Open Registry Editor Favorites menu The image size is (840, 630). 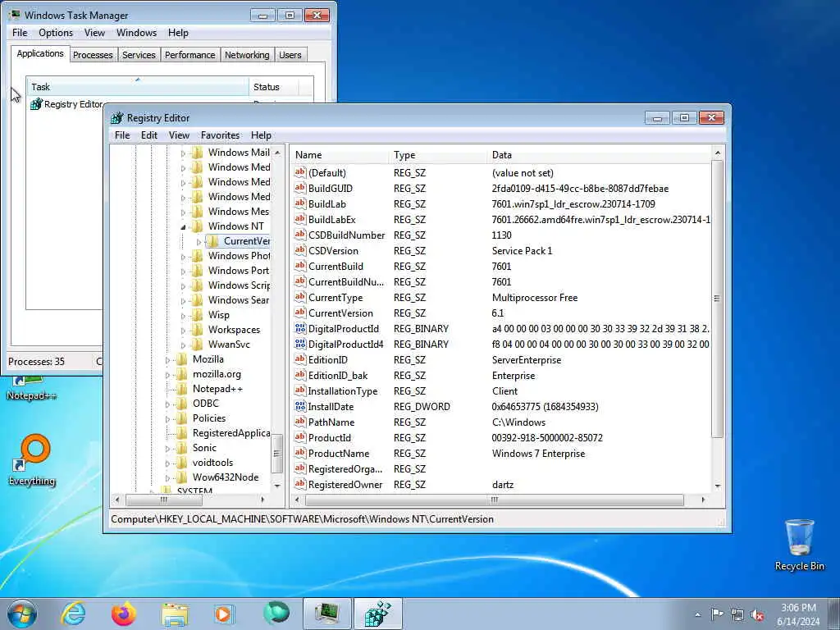pyautogui.click(x=220, y=135)
